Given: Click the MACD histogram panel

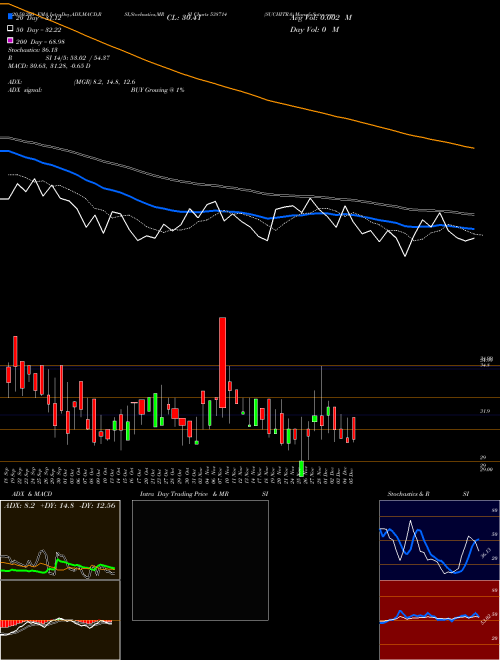Looking at the screenshot, I should pos(60,620).
